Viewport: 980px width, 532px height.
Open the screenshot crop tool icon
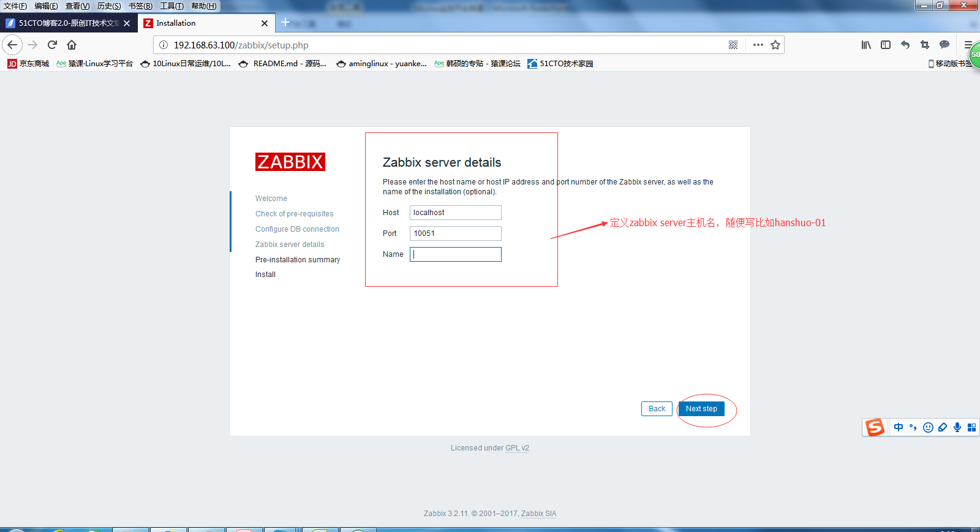(x=925, y=45)
